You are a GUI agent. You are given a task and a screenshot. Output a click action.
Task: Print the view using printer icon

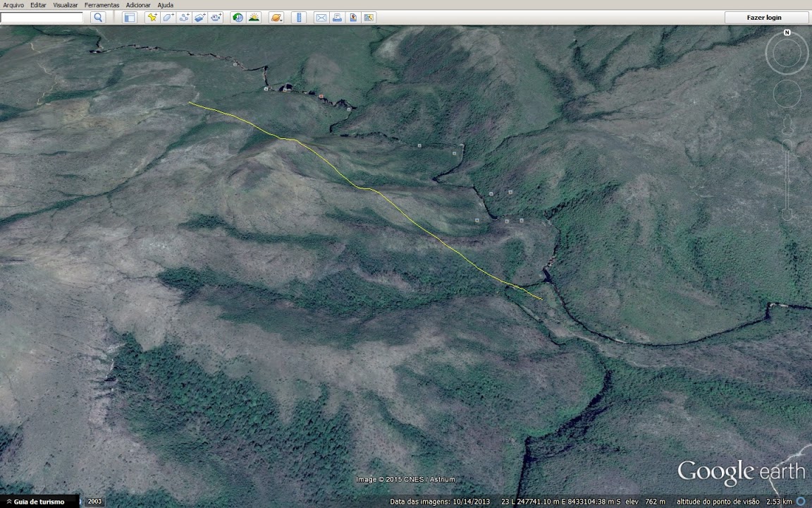[337, 18]
